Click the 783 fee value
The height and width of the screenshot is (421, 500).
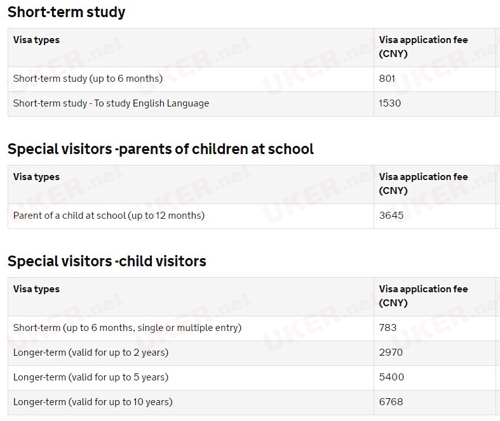(388, 328)
